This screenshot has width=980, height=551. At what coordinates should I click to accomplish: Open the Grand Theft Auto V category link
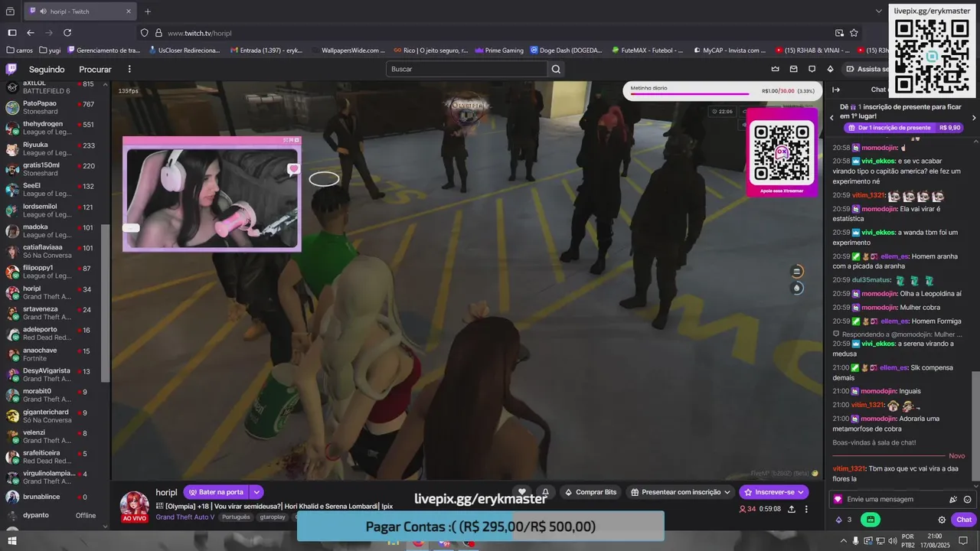pos(185,517)
